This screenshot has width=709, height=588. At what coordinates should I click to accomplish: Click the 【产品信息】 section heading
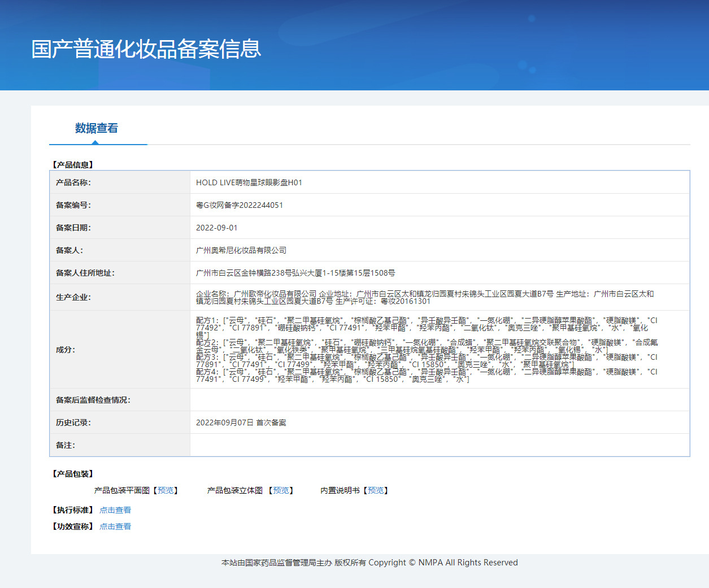73,165
